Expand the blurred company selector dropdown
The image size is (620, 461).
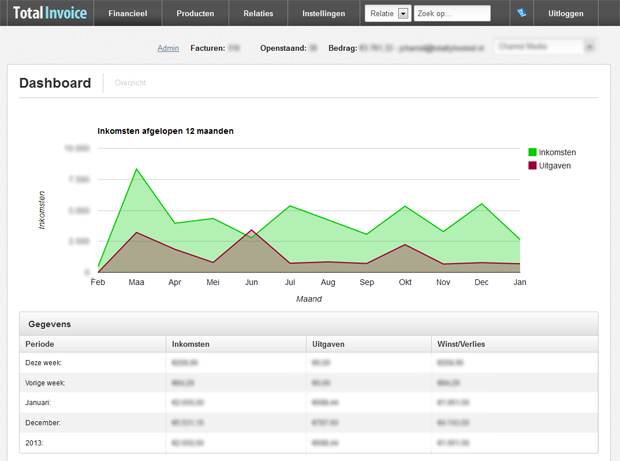544,47
